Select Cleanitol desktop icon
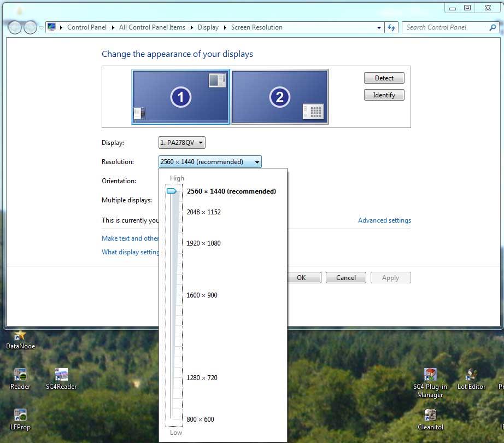 [x=430, y=419]
